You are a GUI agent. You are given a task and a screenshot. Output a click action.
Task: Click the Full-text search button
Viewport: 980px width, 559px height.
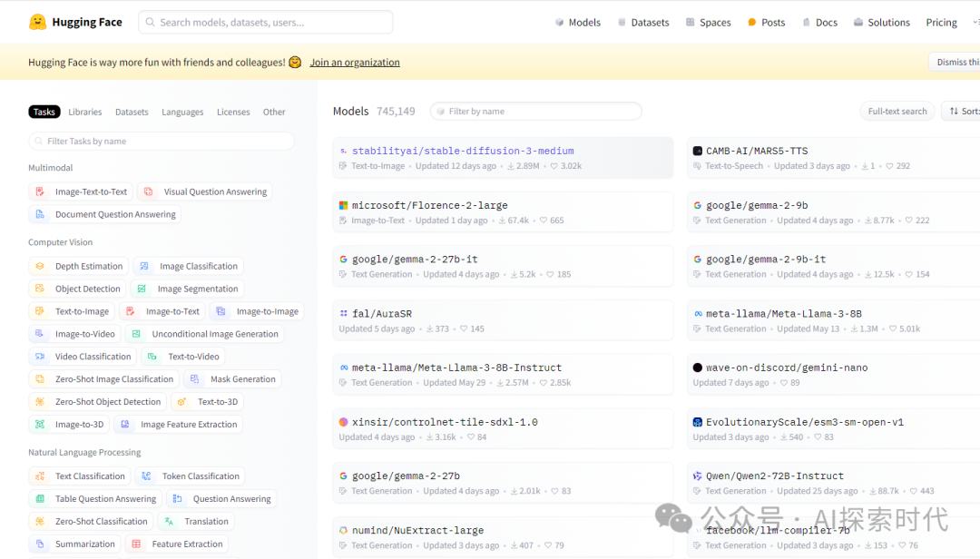coord(897,112)
